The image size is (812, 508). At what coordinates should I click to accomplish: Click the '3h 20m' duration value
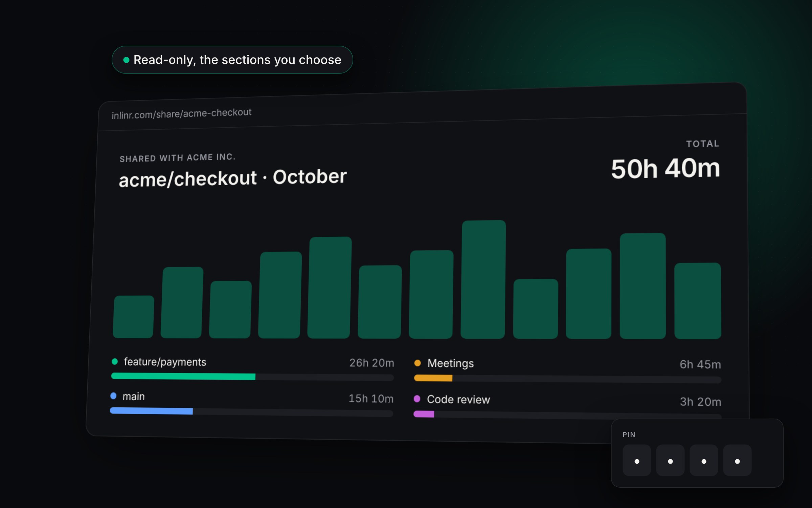(701, 402)
